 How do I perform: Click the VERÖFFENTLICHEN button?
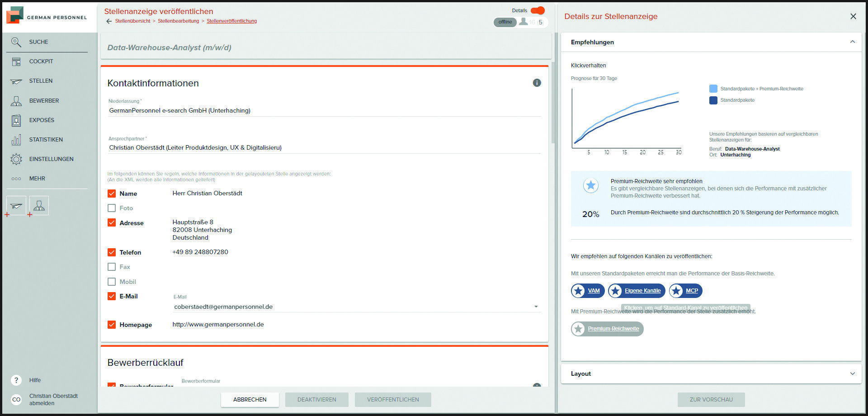pos(393,400)
